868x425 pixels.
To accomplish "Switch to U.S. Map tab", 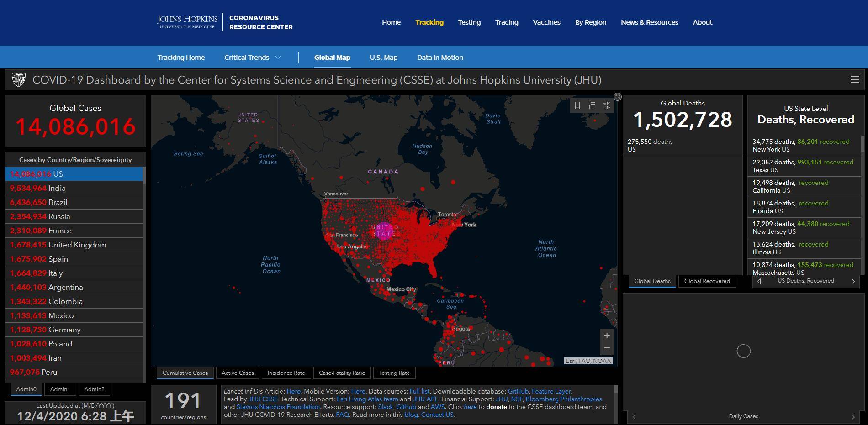I will coord(384,58).
